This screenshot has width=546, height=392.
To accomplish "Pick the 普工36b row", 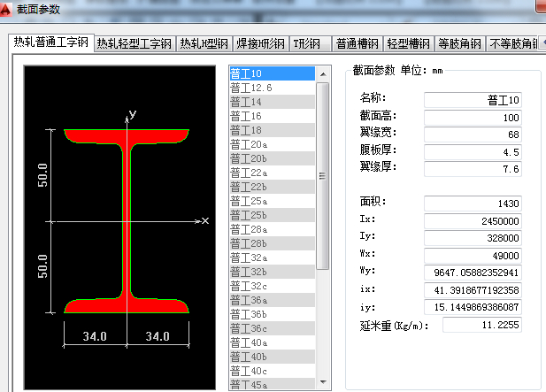I will (x=273, y=314).
